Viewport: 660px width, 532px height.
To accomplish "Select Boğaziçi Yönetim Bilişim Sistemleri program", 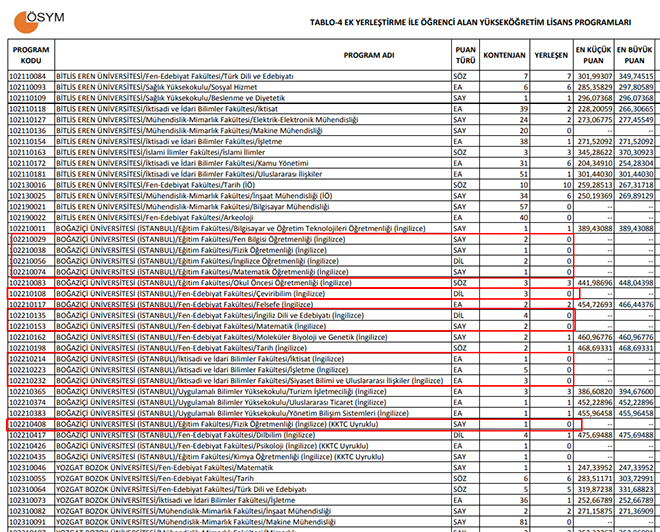I will (232, 413).
